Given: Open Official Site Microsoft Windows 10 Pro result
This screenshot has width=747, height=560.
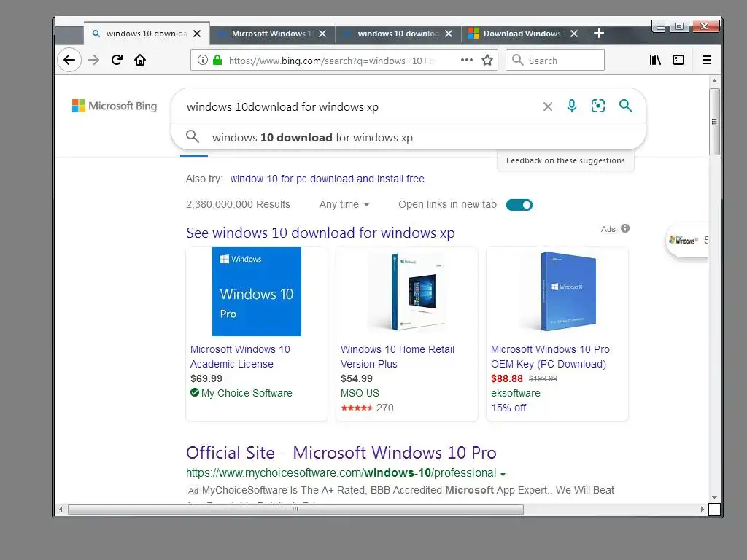Looking at the screenshot, I should (341, 453).
